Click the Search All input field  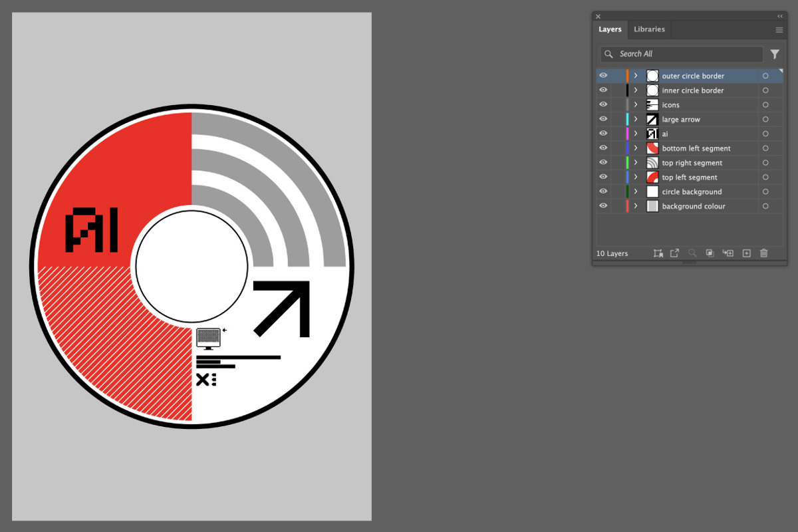point(682,54)
